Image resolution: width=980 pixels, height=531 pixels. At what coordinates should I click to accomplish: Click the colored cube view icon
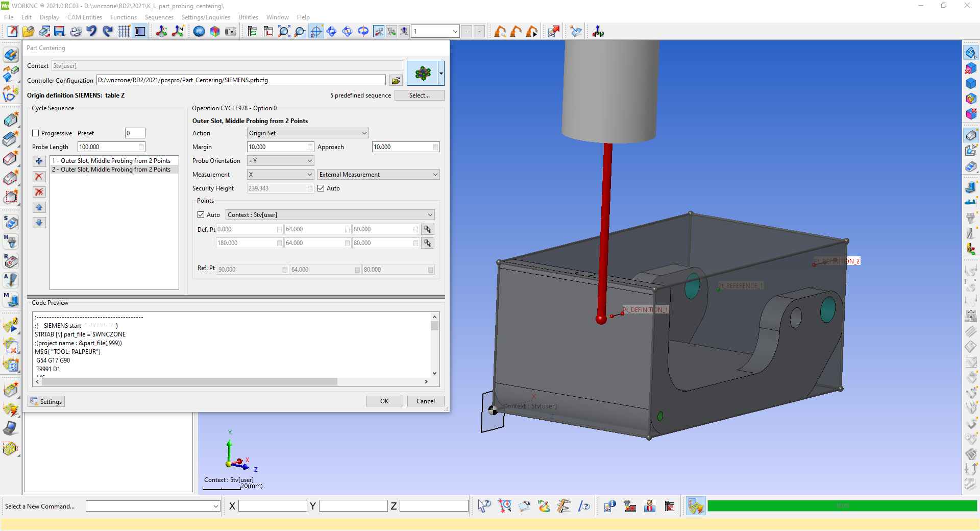click(215, 32)
